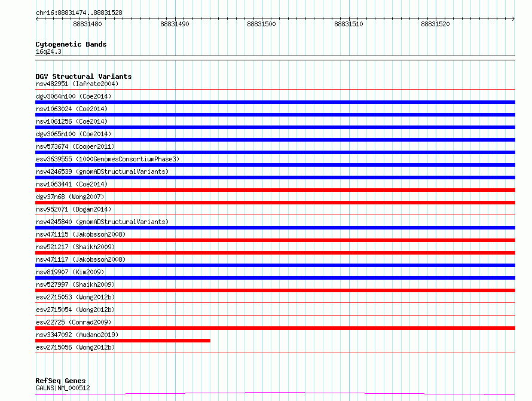Click the blue bar under nsv1063024
The image size is (532, 401).
(275, 115)
